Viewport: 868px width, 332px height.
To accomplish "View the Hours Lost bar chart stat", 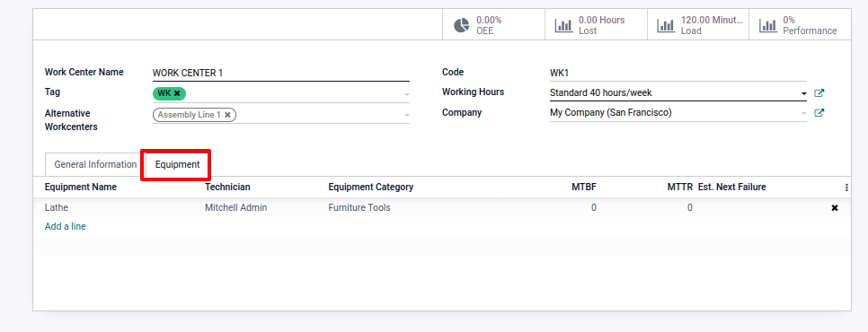I will coord(596,25).
